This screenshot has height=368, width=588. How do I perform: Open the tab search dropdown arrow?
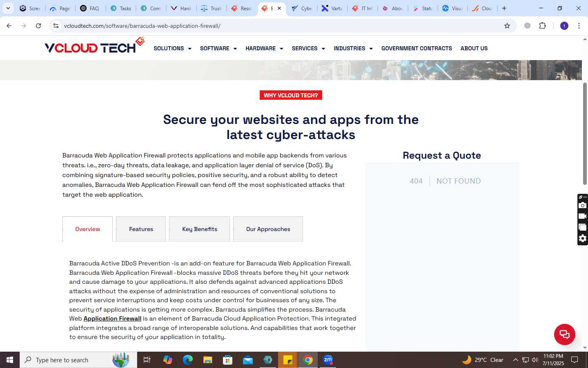click(8, 8)
